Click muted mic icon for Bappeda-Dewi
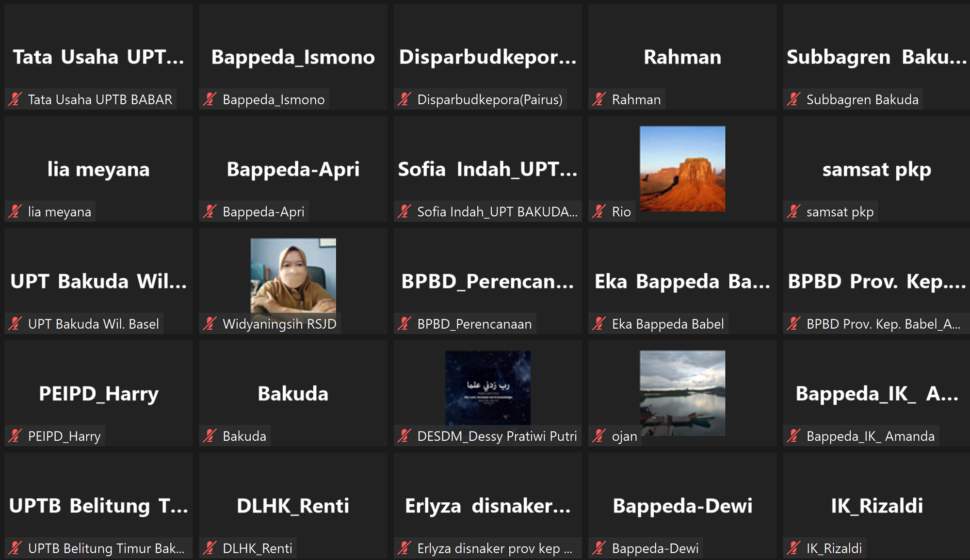The image size is (970, 560). pyautogui.click(x=599, y=548)
